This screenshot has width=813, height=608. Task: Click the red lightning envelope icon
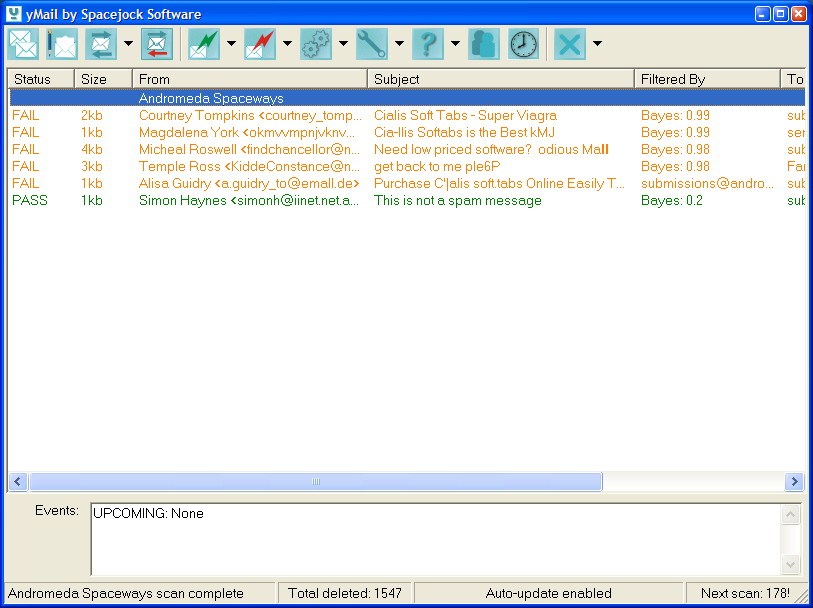260,44
